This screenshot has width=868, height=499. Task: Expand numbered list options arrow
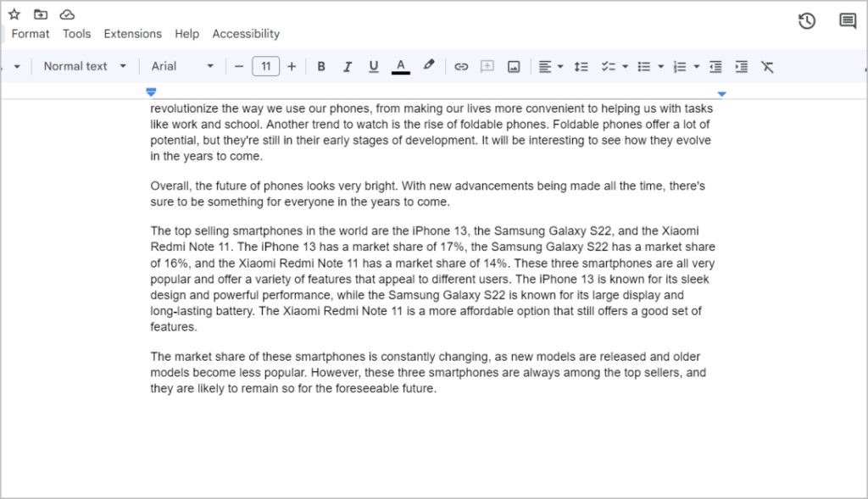pos(697,66)
